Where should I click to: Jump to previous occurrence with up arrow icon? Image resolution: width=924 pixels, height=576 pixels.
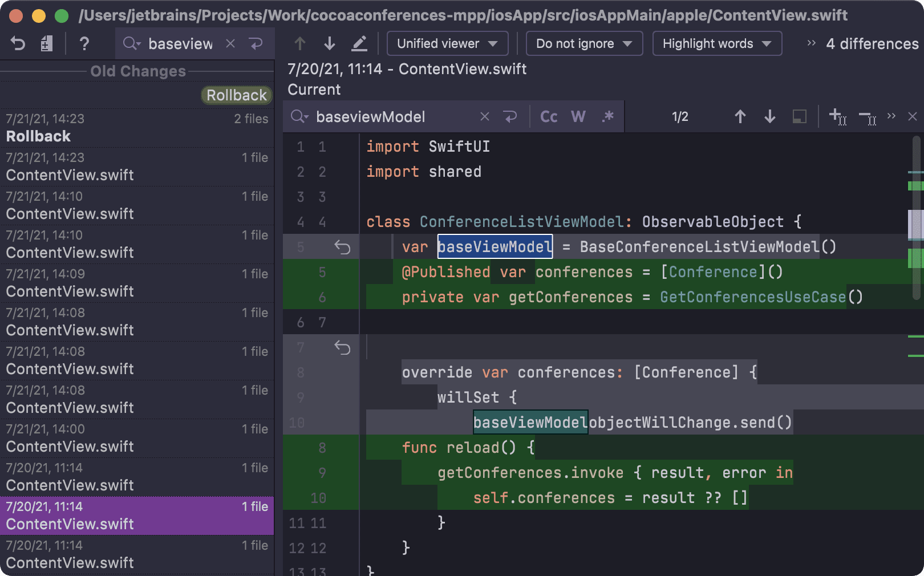pyautogui.click(x=740, y=116)
